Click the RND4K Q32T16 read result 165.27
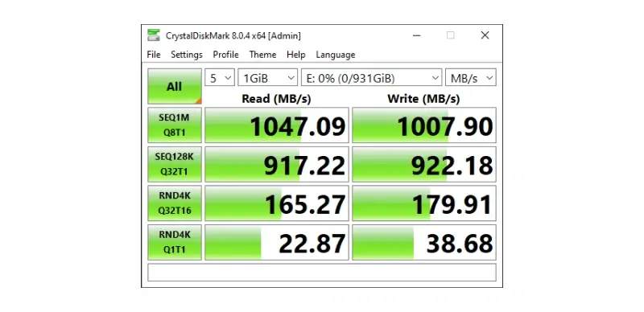 coord(277,203)
